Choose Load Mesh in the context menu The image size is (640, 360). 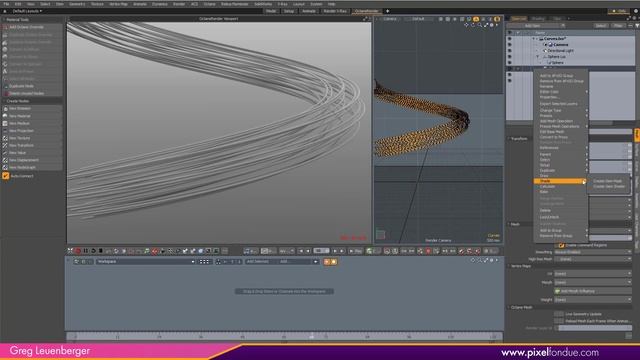click(x=549, y=217)
